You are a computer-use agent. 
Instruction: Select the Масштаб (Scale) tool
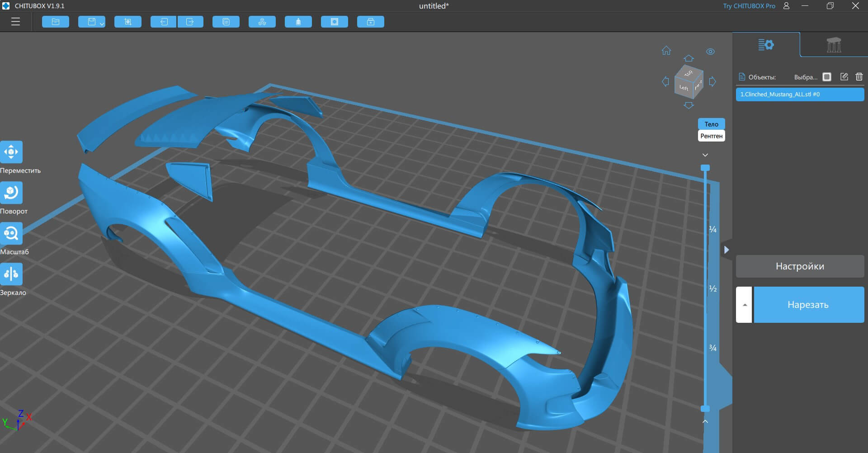click(x=11, y=233)
